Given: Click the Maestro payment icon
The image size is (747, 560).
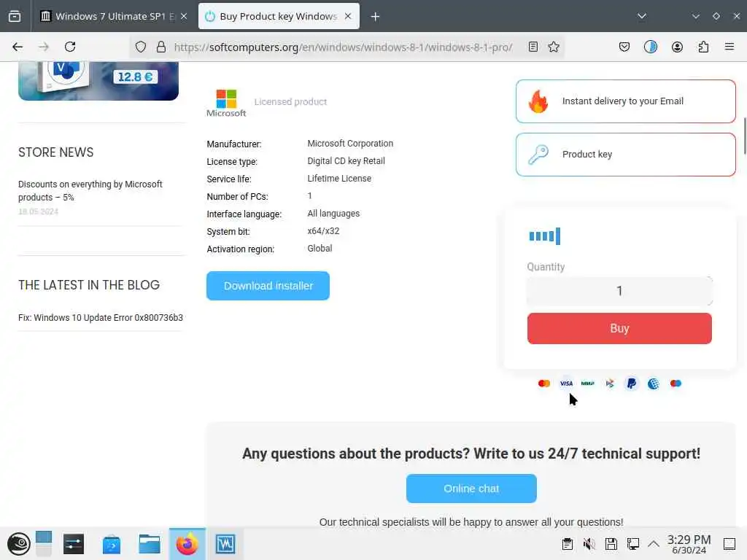Looking at the screenshot, I should (x=676, y=384).
